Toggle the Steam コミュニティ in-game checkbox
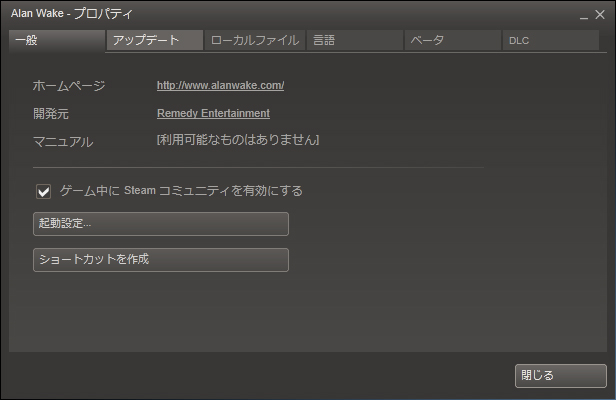Screen dimensions: 616x400 (x=44, y=191)
